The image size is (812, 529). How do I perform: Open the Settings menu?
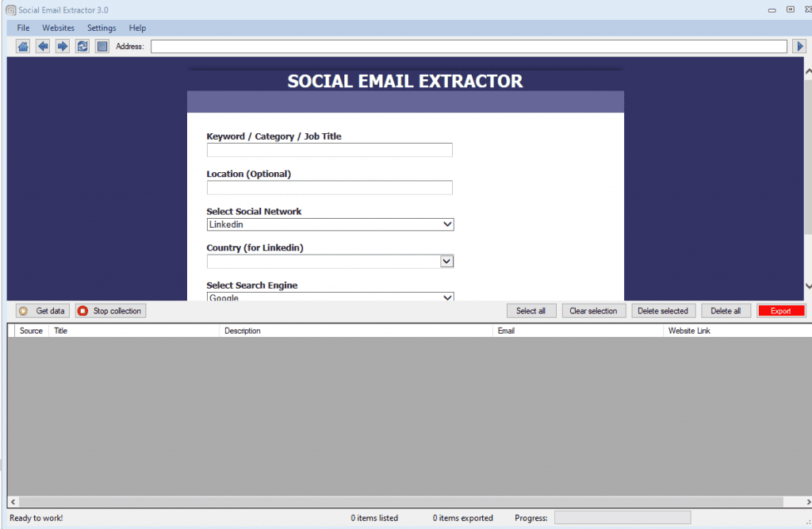point(101,28)
